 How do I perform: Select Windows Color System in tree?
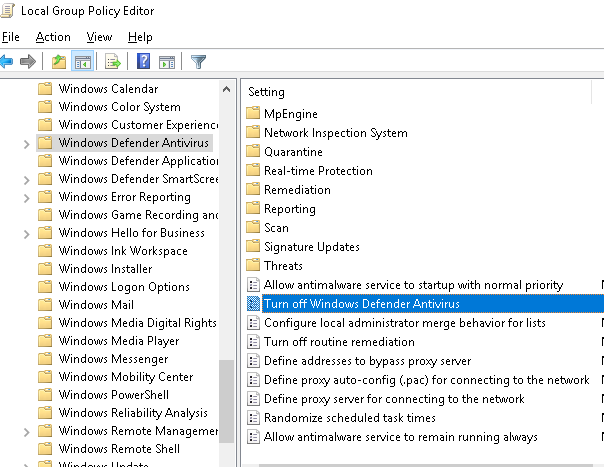119,106
